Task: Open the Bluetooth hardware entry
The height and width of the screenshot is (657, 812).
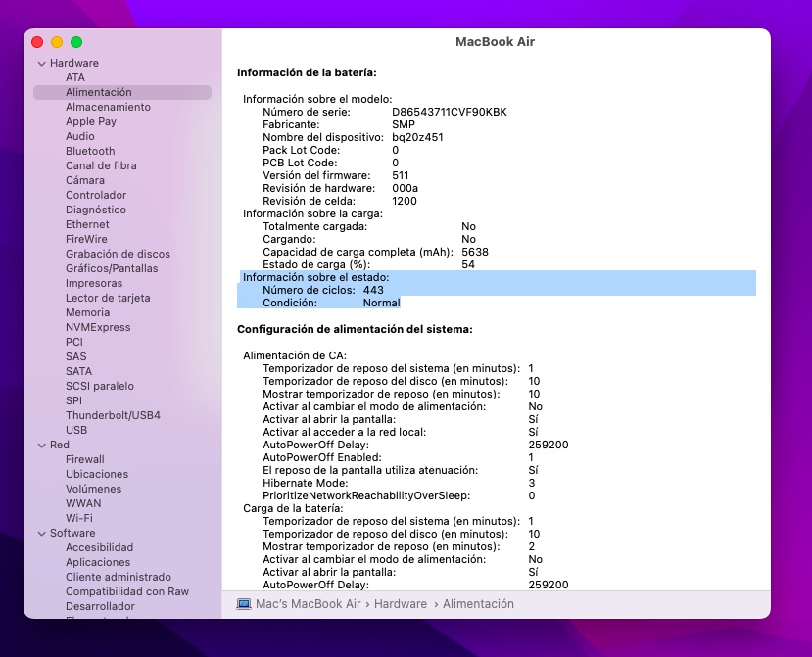Action: pyautogui.click(x=90, y=151)
